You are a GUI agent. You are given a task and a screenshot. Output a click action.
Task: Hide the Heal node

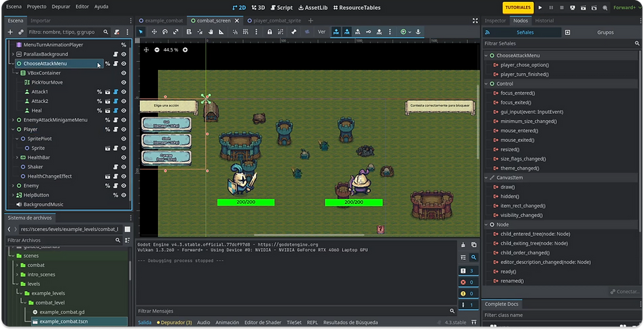tap(124, 111)
